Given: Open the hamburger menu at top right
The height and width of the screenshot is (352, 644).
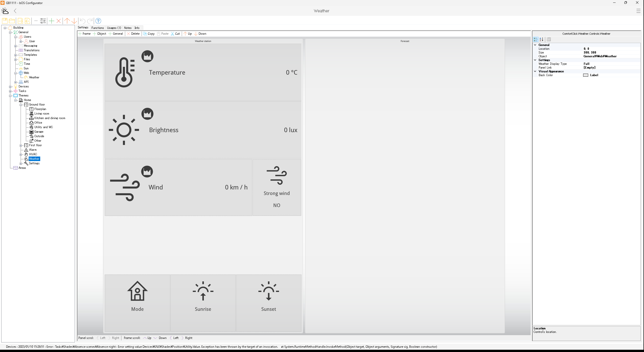Looking at the screenshot, I should coord(638,11).
